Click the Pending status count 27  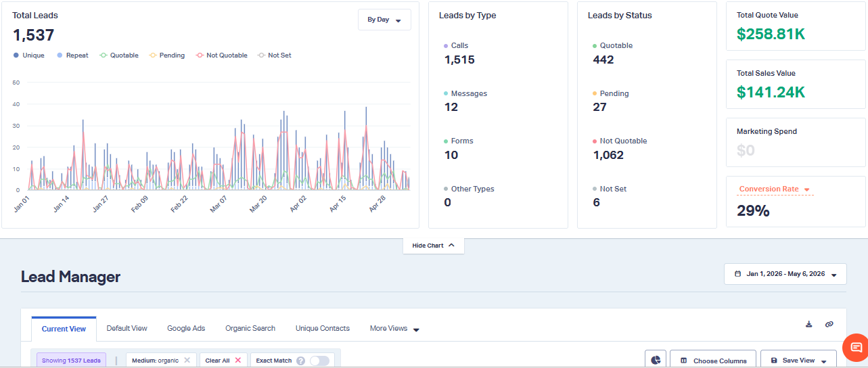point(599,107)
